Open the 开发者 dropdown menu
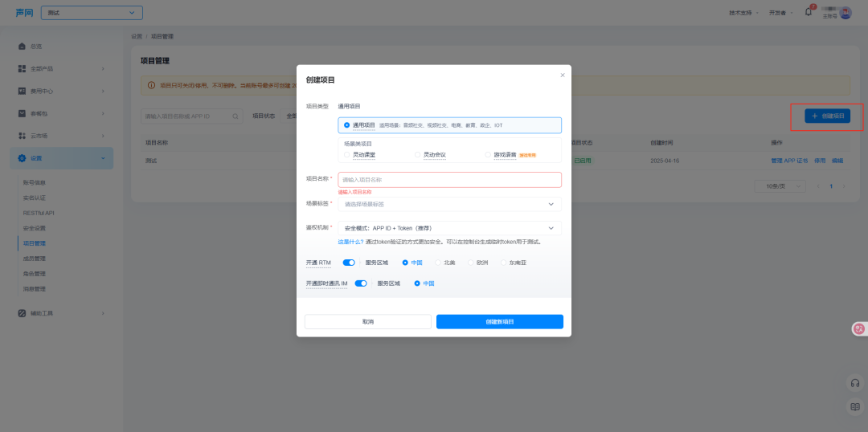Viewport: 868px width, 432px height. pyautogui.click(x=780, y=13)
